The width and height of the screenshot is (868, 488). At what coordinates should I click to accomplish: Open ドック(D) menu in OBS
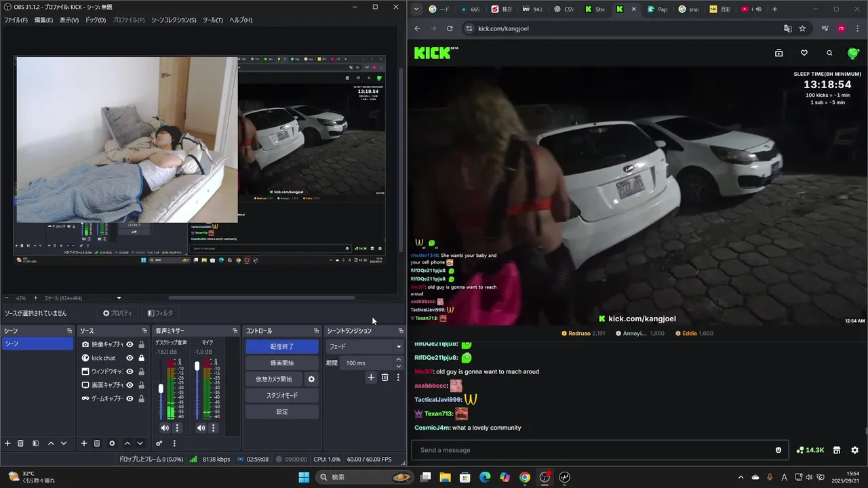96,20
